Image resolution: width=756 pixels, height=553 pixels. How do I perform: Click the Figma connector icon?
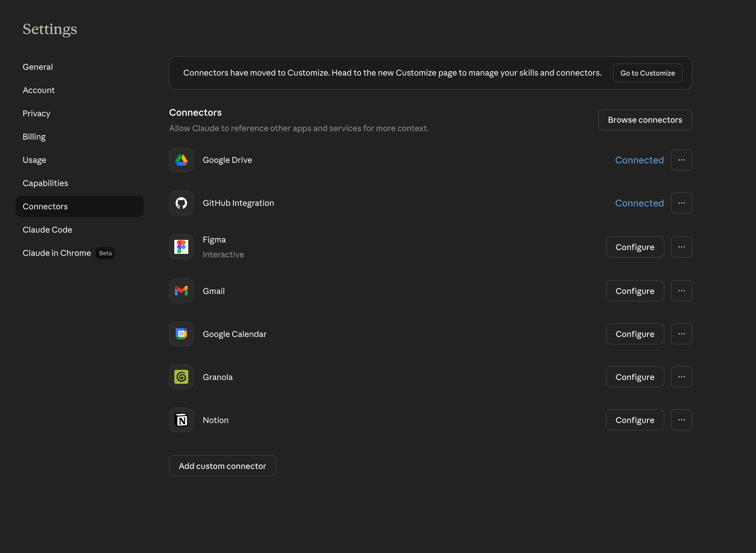point(181,247)
